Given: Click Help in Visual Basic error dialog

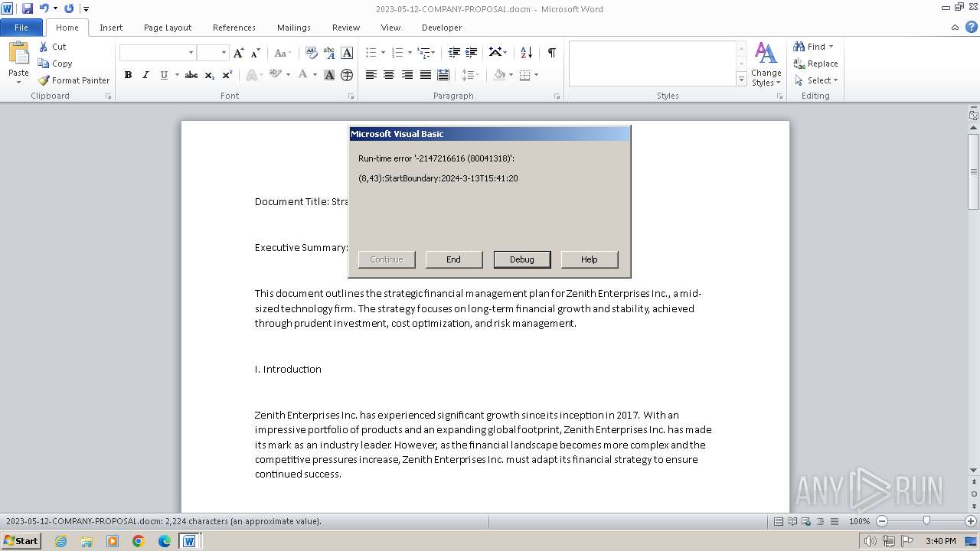Looking at the screenshot, I should point(590,259).
